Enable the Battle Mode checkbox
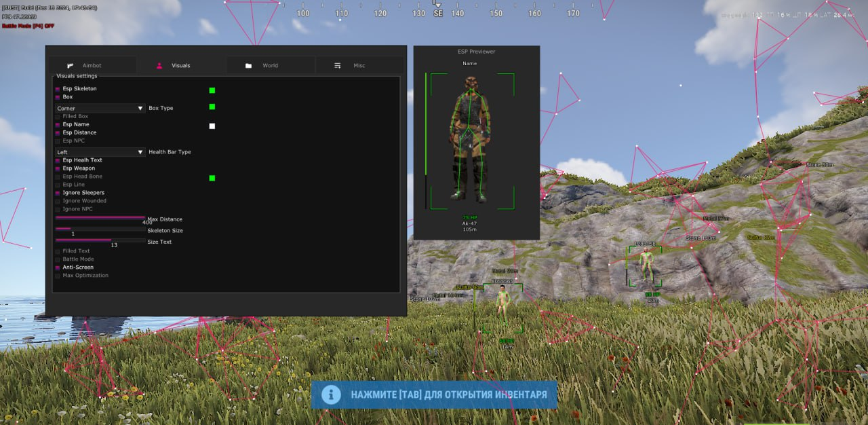This screenshot has height=425, width=868. point(58,259)
